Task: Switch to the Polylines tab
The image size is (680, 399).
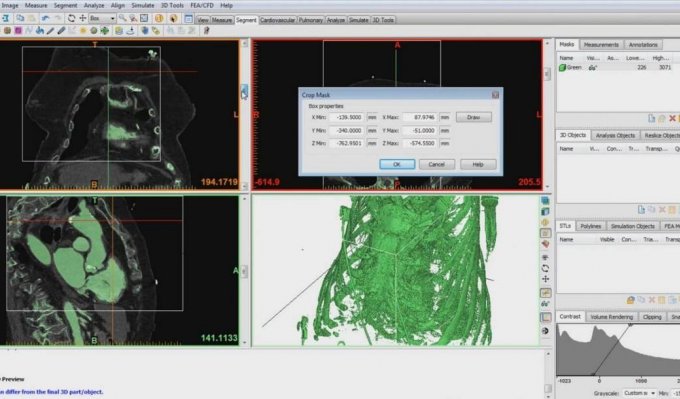Action: coord(591,226)
